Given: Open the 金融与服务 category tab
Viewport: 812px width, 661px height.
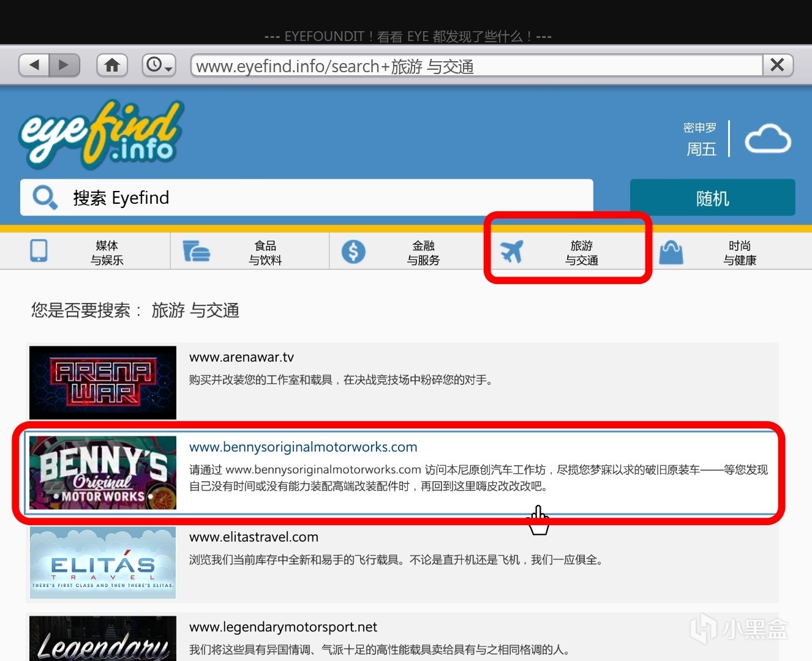Looking at the screenshot, I should tap(409, 252).
